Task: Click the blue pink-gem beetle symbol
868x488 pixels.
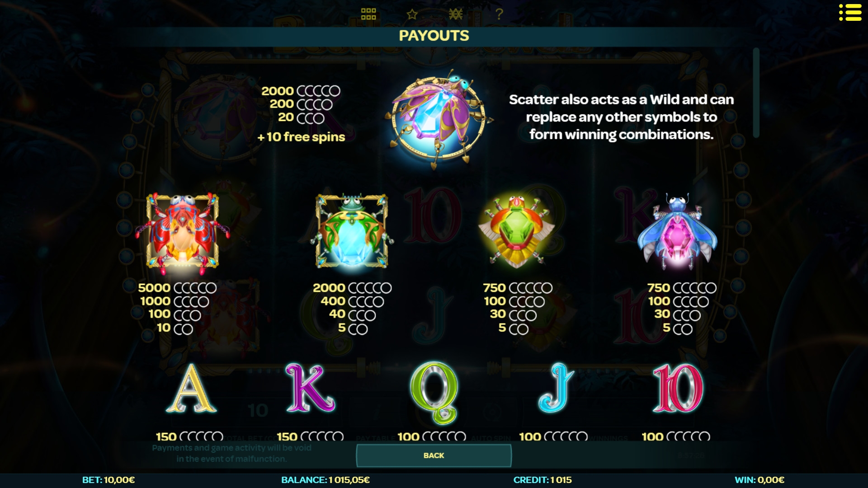Action: click(677, 232)
